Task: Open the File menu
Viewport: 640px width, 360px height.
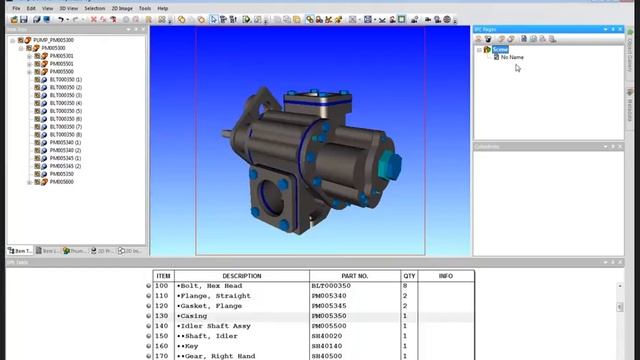Action: 16,8
